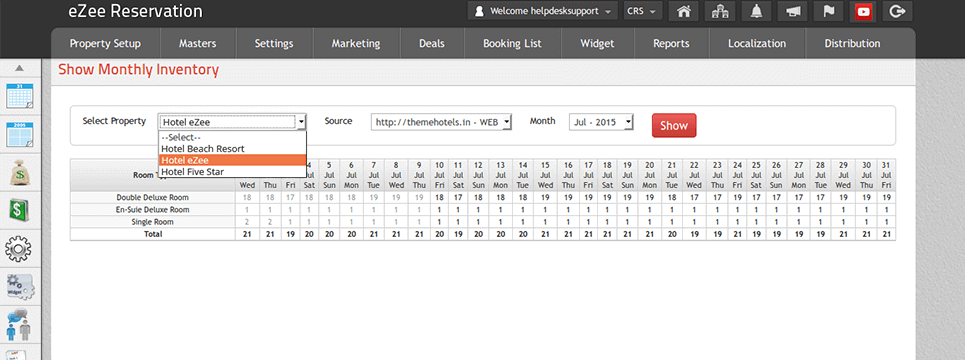This screenshot has width=965, height=360.
Task: Click Total value under 11 Jul Sat
Action: pyautogui.click(x=458, y=234)
